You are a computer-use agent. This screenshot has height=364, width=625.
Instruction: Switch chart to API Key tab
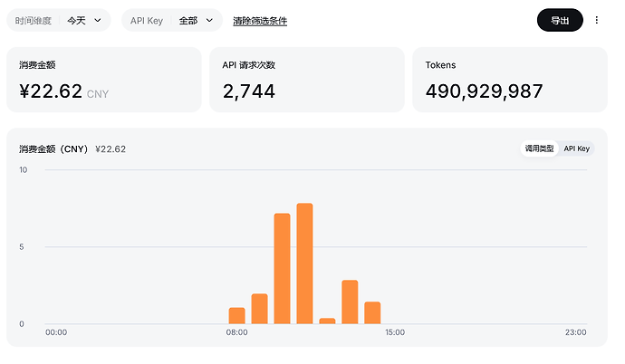coord(576,148)
